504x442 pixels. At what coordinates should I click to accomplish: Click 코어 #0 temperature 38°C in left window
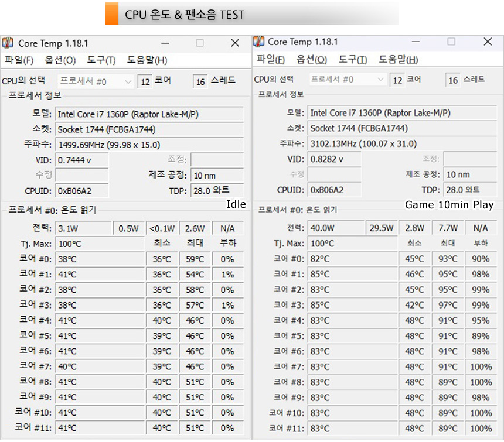[100, 259]
